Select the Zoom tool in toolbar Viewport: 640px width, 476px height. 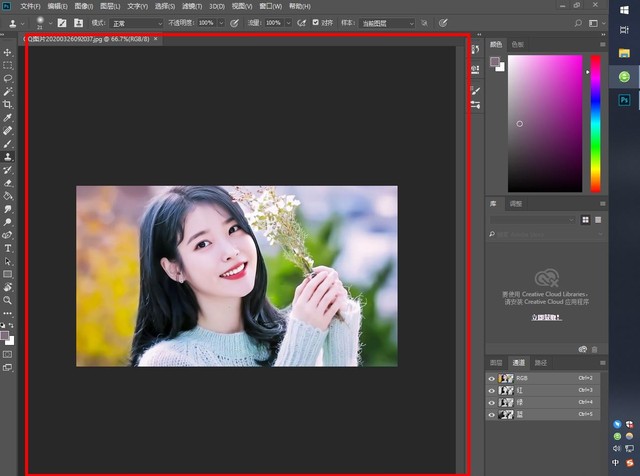click(x=8, y=300)
